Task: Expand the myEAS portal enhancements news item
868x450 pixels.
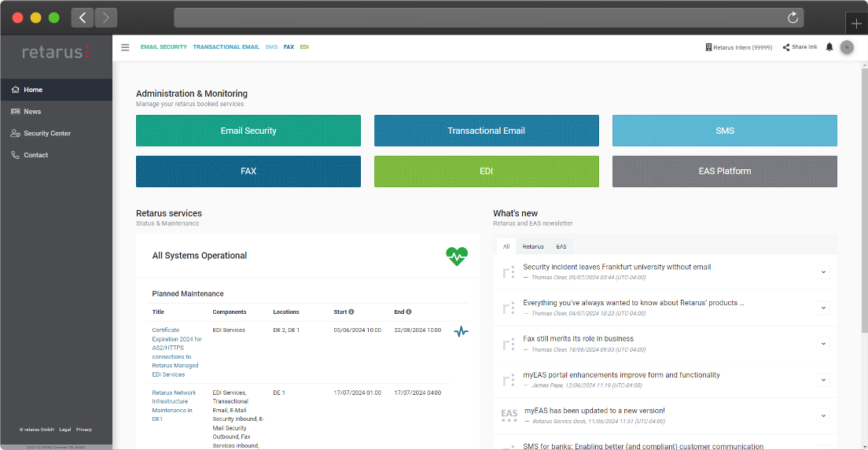Action: coord(823,380)
